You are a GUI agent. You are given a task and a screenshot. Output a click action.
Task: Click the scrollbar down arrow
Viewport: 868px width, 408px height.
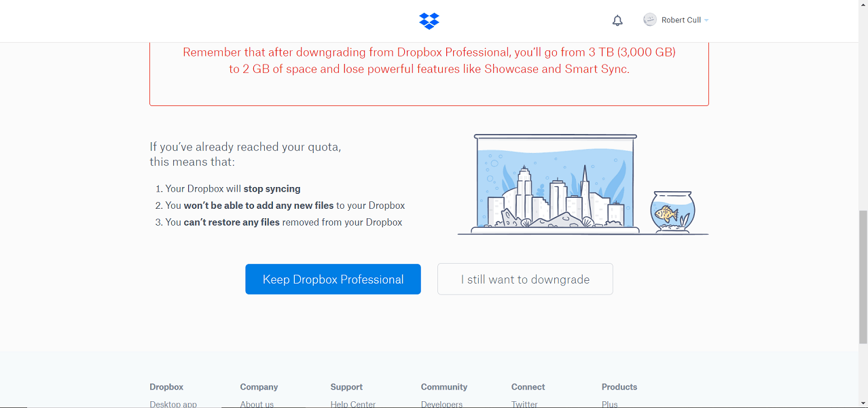(862, 403)
